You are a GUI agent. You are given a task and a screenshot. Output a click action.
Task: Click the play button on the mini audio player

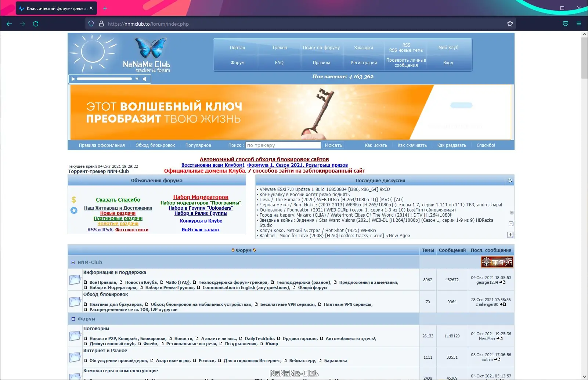coord(73,79)
